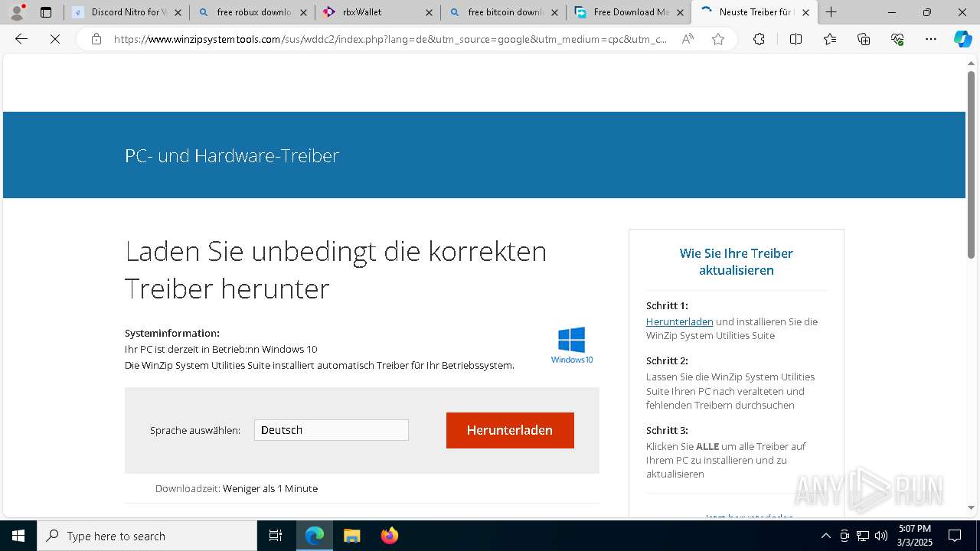Open File Explorer from the taskbar
Screen dimensions: 980x551
(351, 536)
